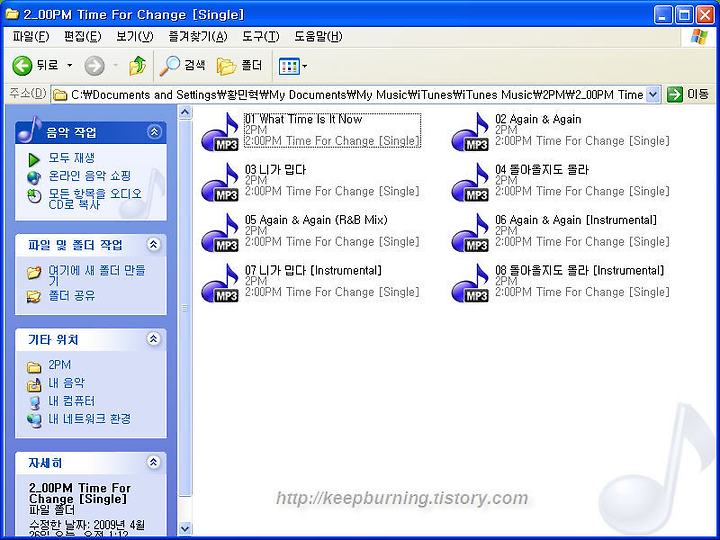Select MP3 icon of 06 Again & Again [Instrumental]

point(470,233)
